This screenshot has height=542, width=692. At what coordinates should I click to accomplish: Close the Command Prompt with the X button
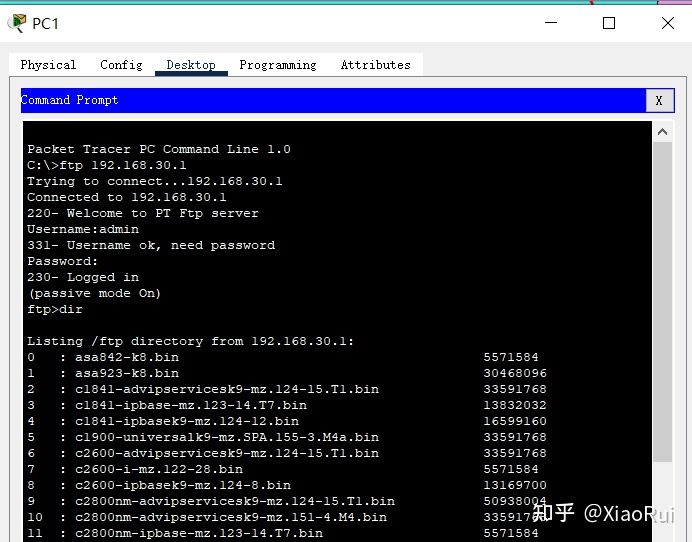tap(659, 101)
